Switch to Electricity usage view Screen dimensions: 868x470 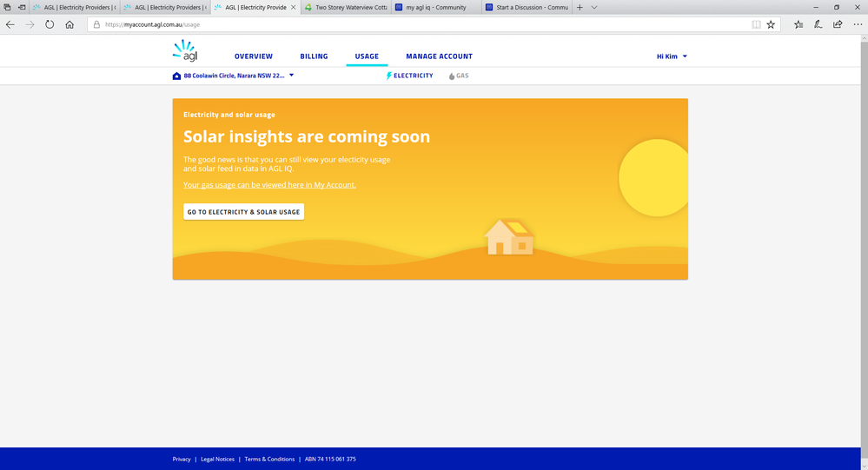(409, 76)
